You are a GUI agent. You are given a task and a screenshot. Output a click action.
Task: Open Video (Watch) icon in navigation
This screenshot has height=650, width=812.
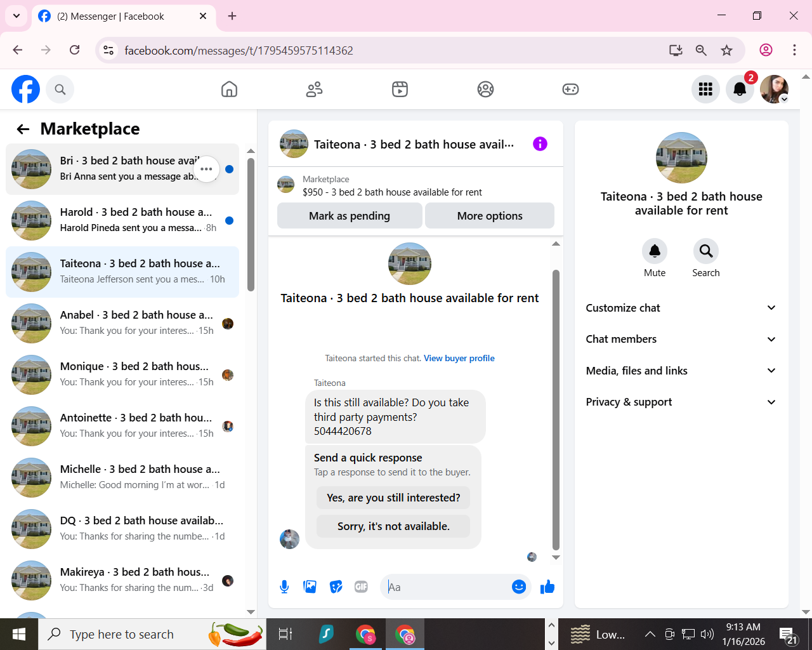click(x=400, y=90)
